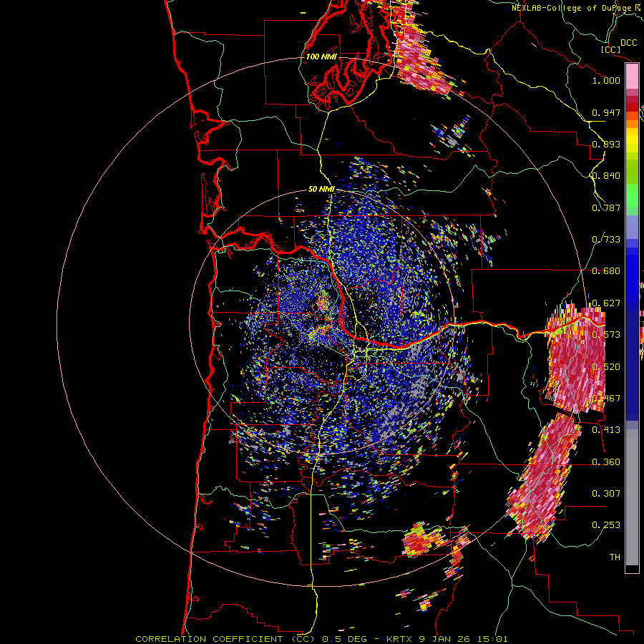Pick the dark navy segment beside 0.520
This screenshot has height=644, width=644.
(x=632, y=361)
